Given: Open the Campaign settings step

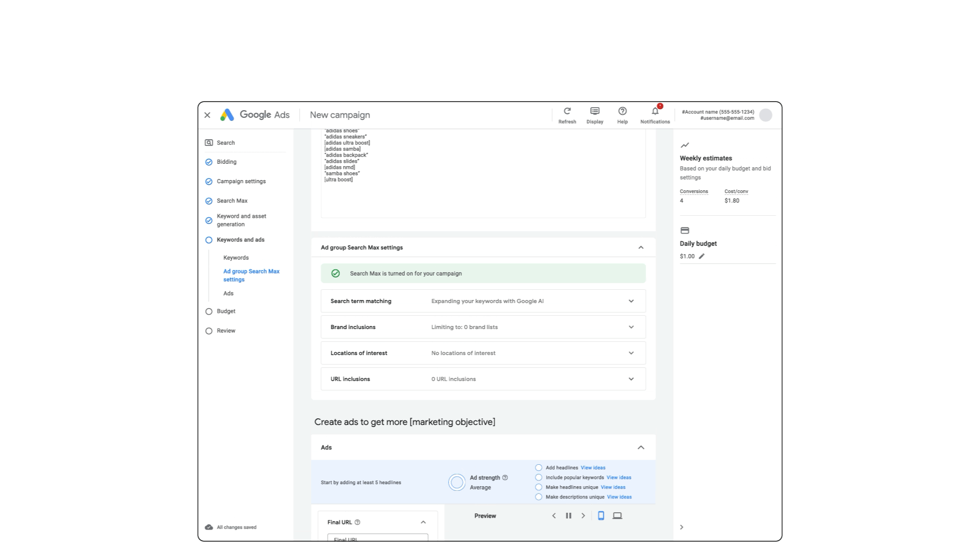Looking at the screenshot, I should pyautogui.click(x=241, y=181).
